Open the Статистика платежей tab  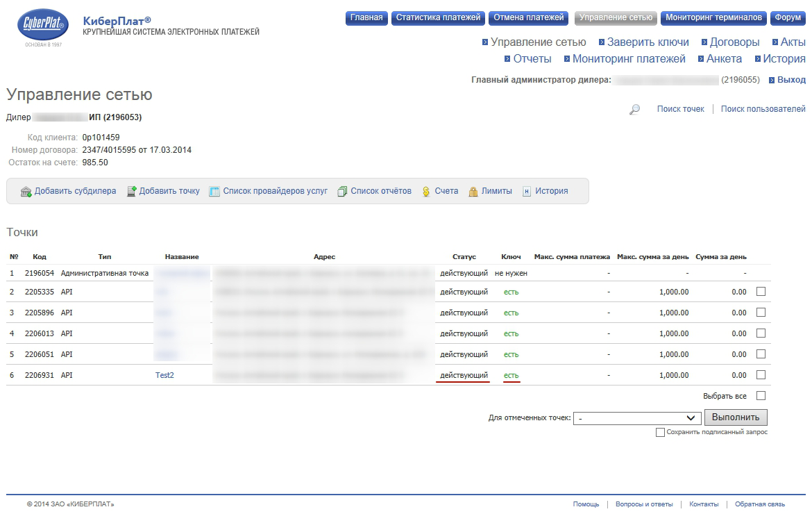pos(438,18)
